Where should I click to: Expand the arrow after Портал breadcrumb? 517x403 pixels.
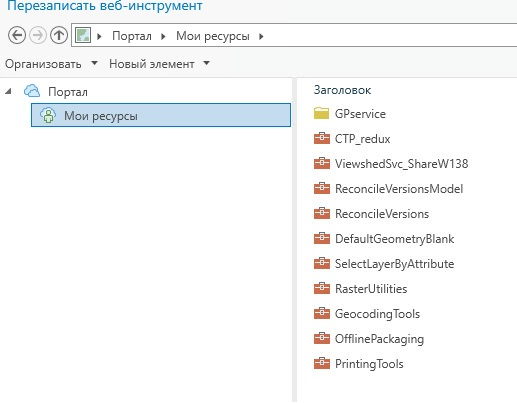[163, 36]
